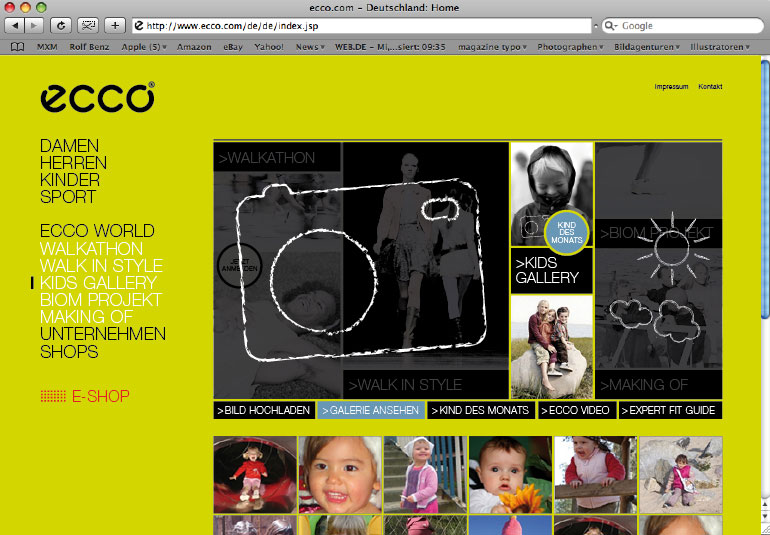
Task: Reload the page with the refresh icon
Action: (x=61, y=25)
